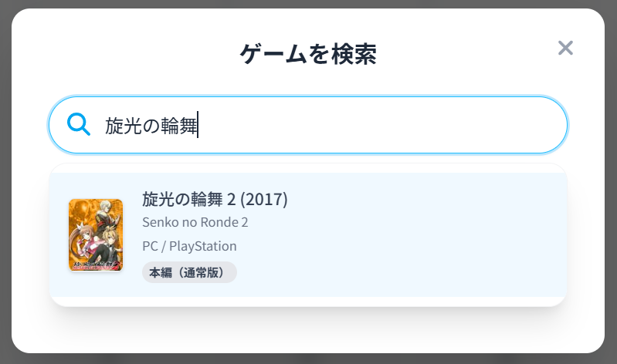Click the PC / PlayStation platform line
617x364 pixels.
(189, 246)
